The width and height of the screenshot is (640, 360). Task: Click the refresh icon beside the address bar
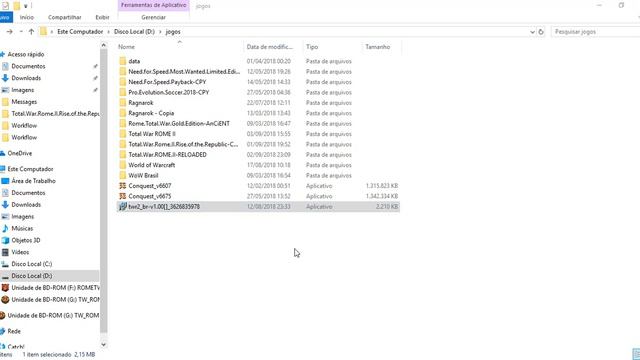[x=541, y=32]
